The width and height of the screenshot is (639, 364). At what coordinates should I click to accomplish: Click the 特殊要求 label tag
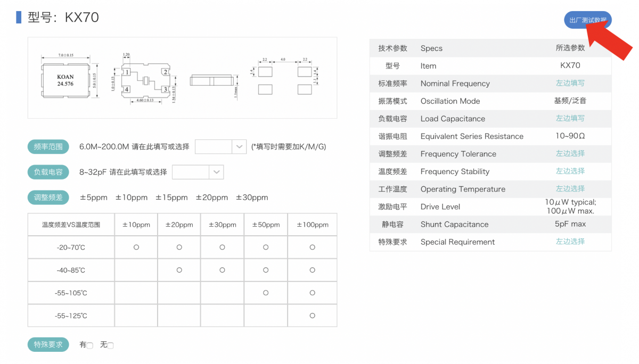48,344
